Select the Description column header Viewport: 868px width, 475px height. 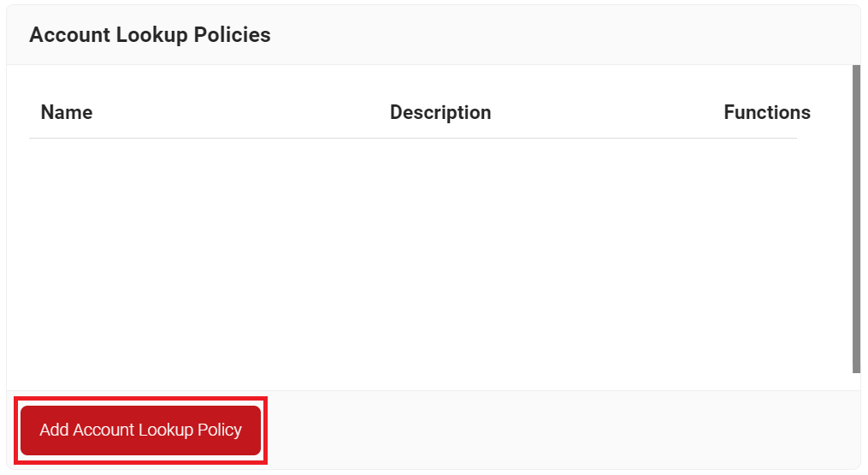tap(440, 112)
